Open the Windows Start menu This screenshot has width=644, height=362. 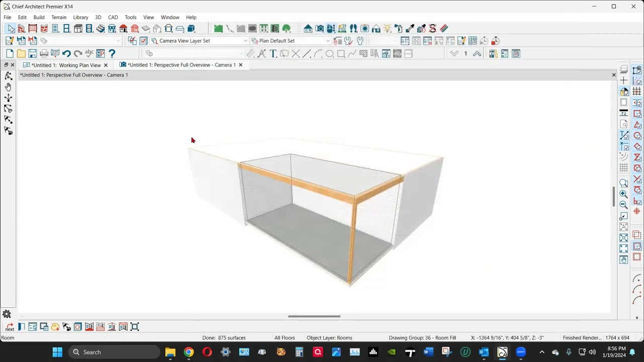point(57,352)
